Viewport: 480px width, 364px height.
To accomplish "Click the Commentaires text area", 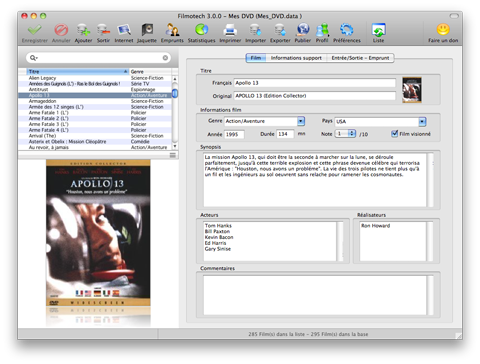I will tap(315, 295).
